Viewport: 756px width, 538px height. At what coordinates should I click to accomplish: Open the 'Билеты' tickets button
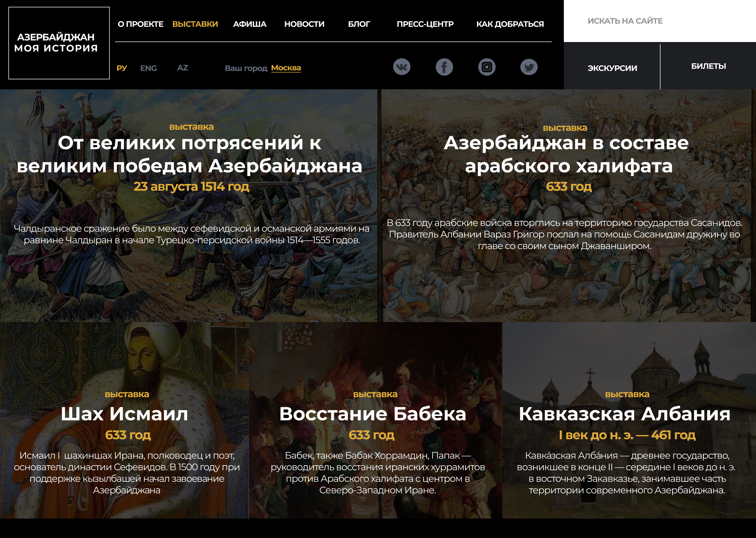coord(708,66)
